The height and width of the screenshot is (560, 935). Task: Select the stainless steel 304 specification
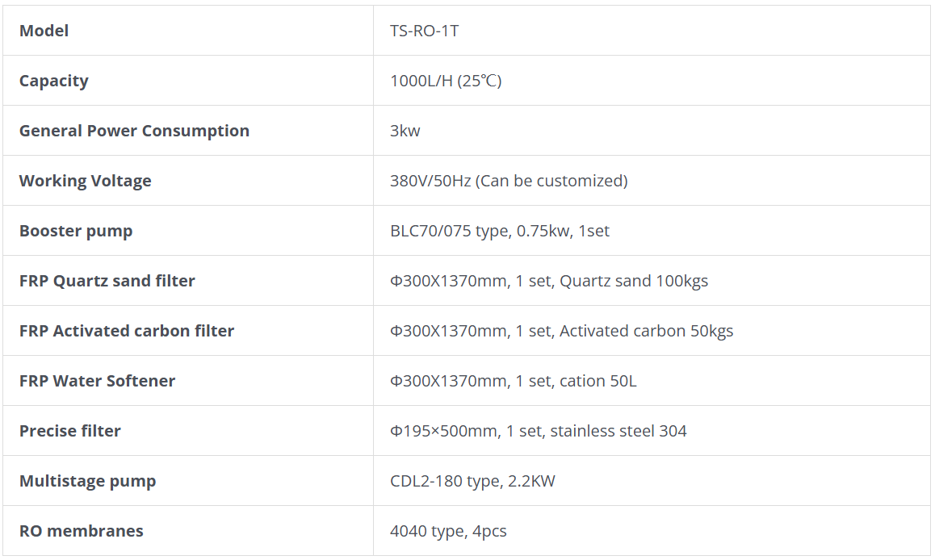tap(618, 431)
